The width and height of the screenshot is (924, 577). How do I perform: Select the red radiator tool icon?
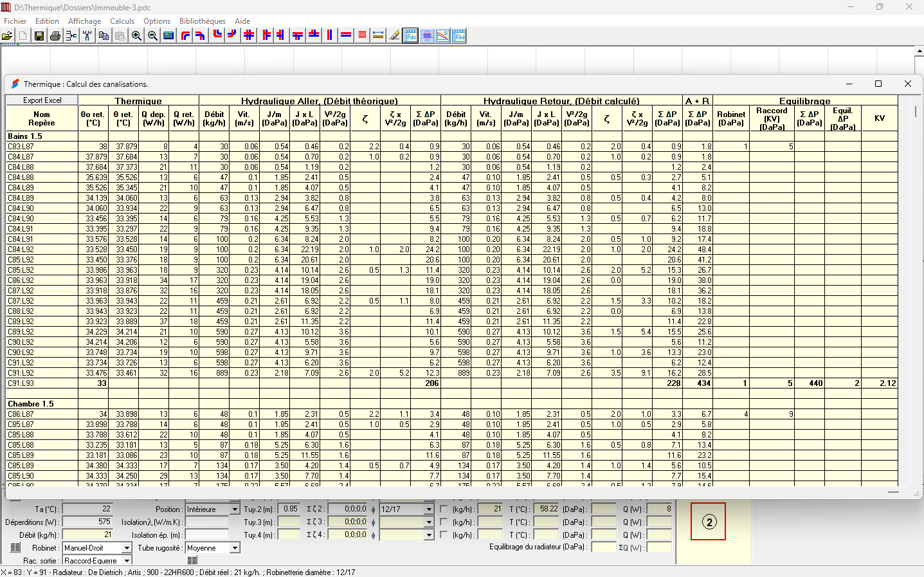click(x=362, y=35)
